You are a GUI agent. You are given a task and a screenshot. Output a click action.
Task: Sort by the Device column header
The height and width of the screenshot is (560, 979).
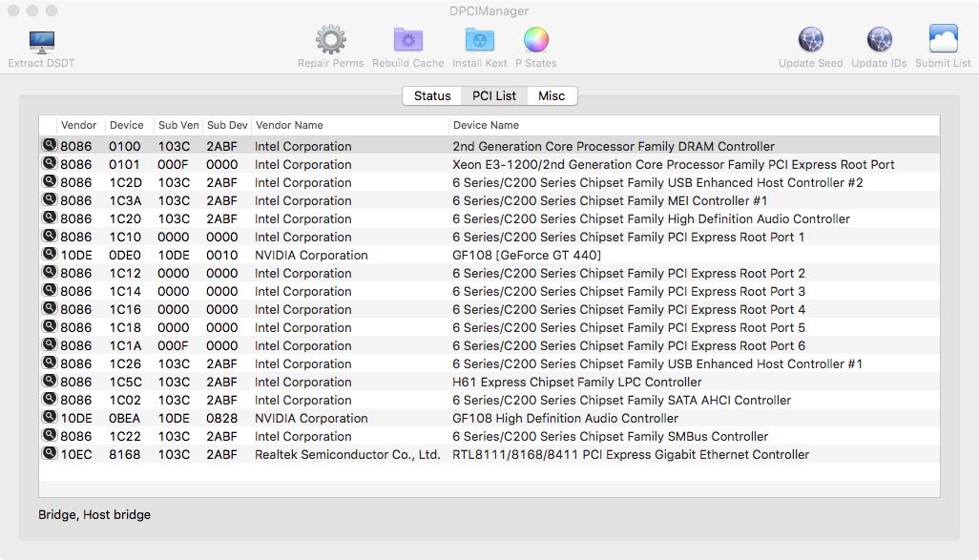pos(127,126)
